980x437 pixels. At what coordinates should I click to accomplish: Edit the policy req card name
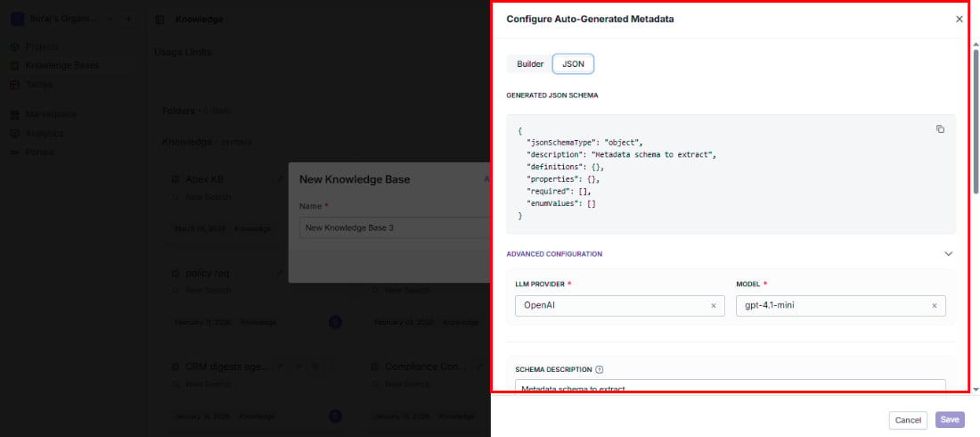pos(280,274)
